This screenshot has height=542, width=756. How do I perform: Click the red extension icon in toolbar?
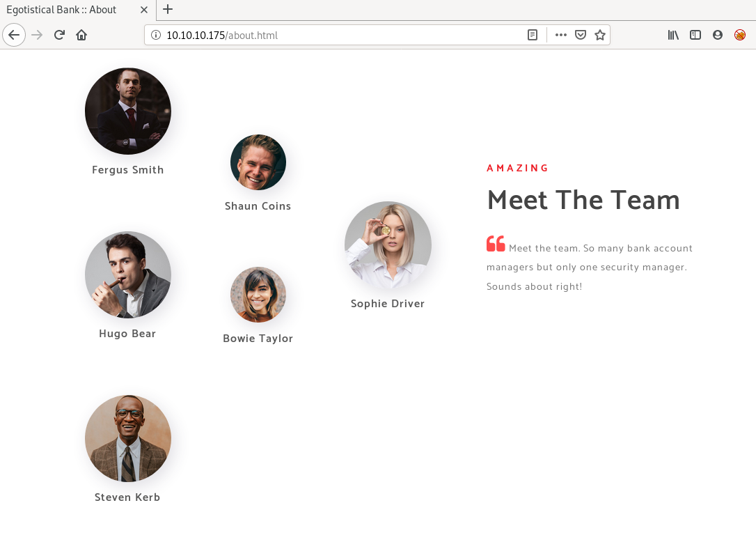(x=740, y=35)
